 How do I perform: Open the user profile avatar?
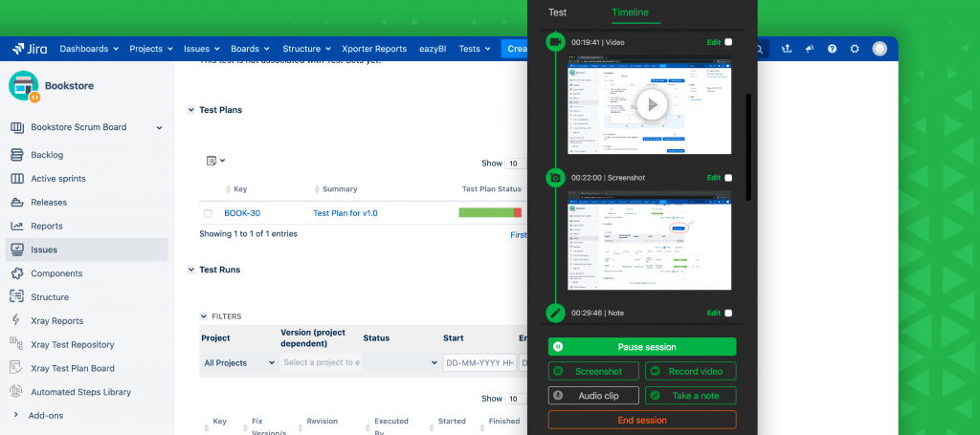click(x=880, y=49)
